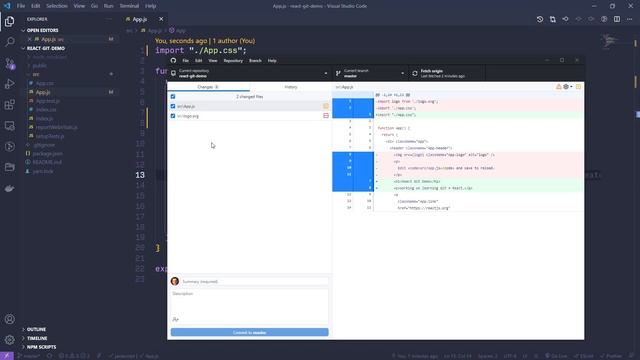This screenshot has width=640, height=360.
Task: Open Branch menu in GitHub Desktop
Action: click(x=255, y=60)
